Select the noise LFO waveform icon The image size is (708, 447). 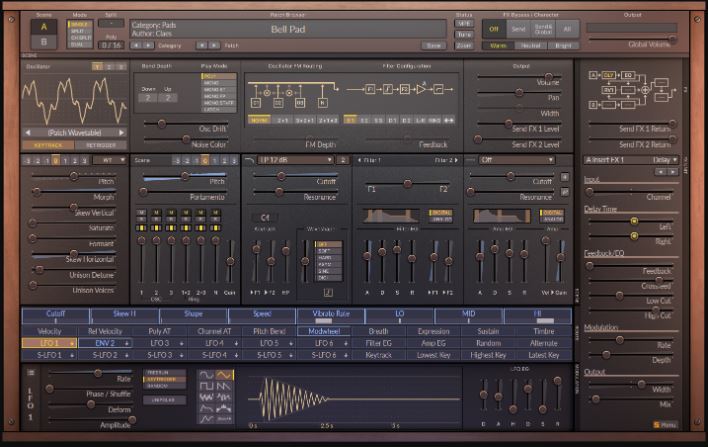206,397
